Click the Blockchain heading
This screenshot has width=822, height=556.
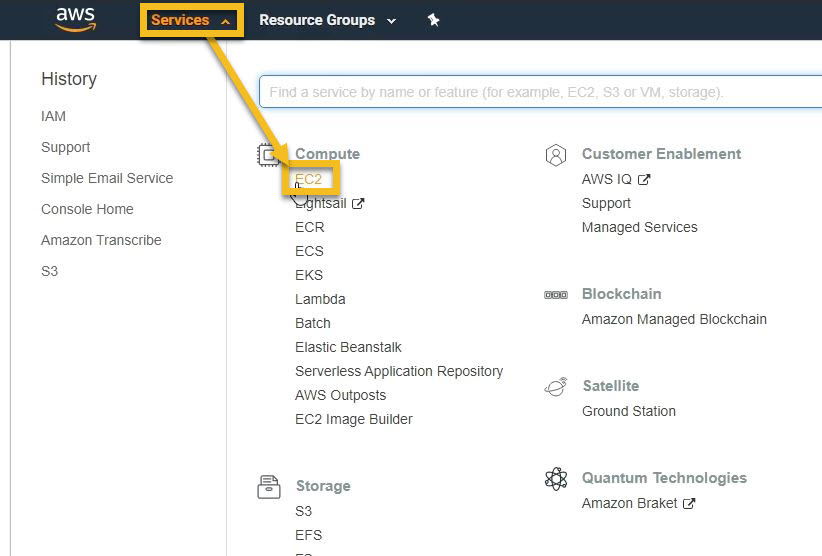[x=622, y=294]
